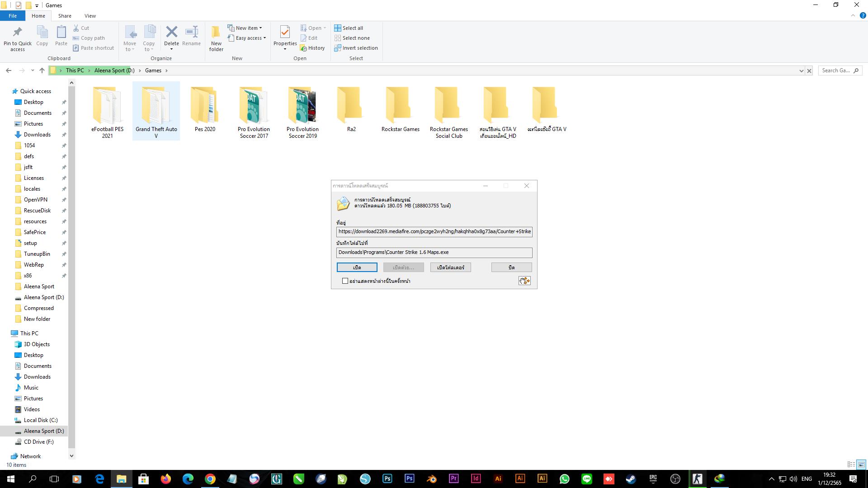Click the Up arrow navigation button
Screen dimensions: 868x488
(42, 70)
